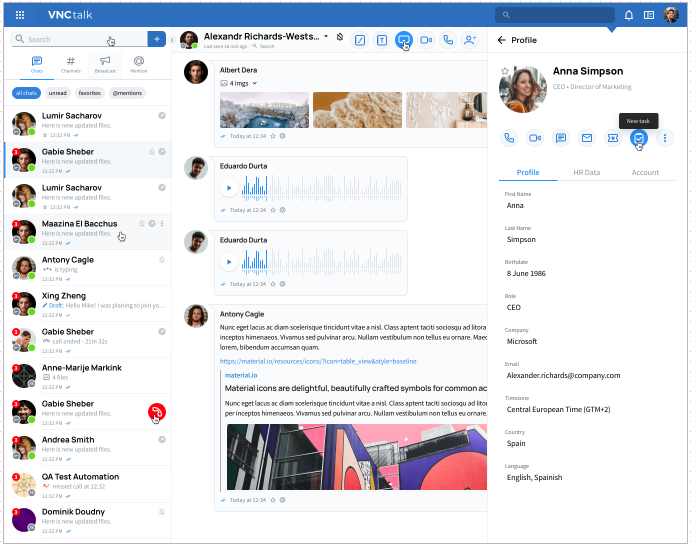Open the notifications bell
The width and height of the screenshot is (692, 545).
tap(628, 15)
